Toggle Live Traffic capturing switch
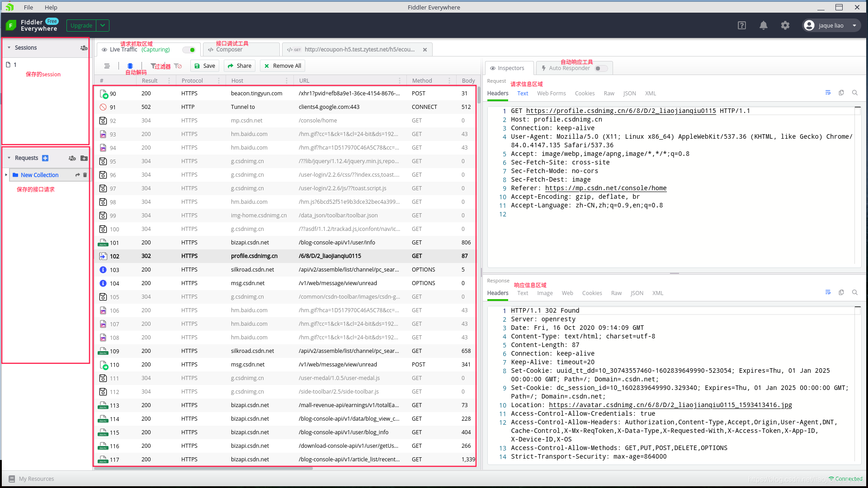868x488 pixels. pos(190,50)
